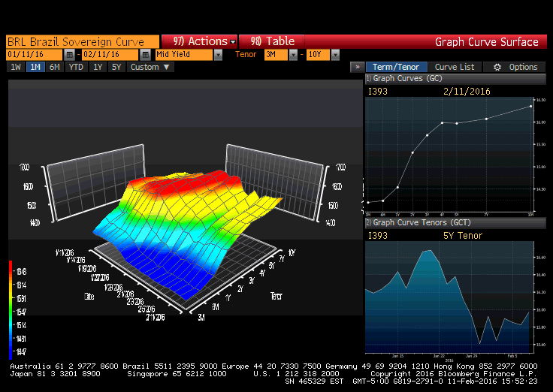553x392 pixels.
Task: Open 2) Graph Curve Tenors (GCT) panel
Action: [455, 223]
